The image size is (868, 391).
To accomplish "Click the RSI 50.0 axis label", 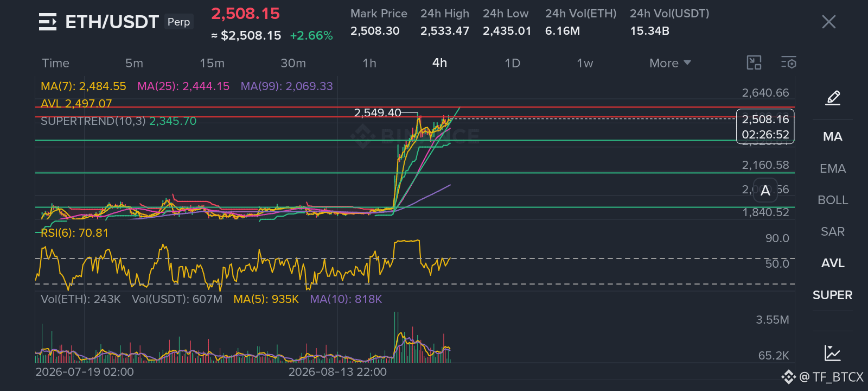I will click(x=777, y=263).
